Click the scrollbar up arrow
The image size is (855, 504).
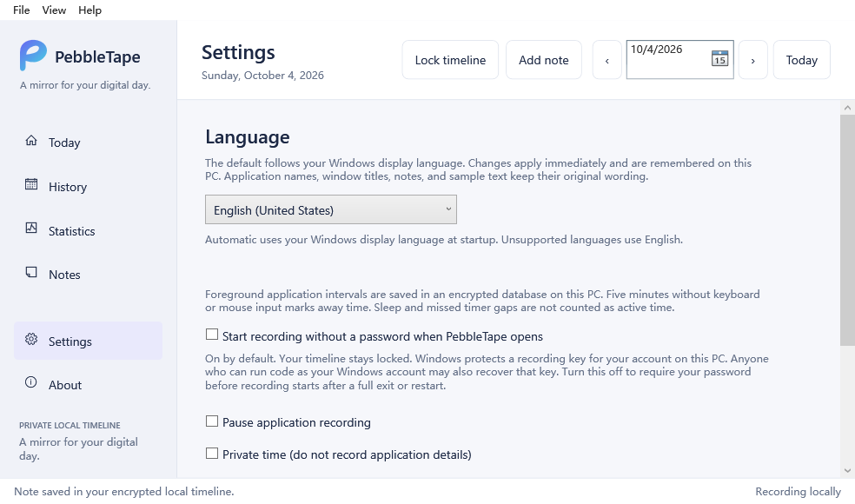(847, 108)
